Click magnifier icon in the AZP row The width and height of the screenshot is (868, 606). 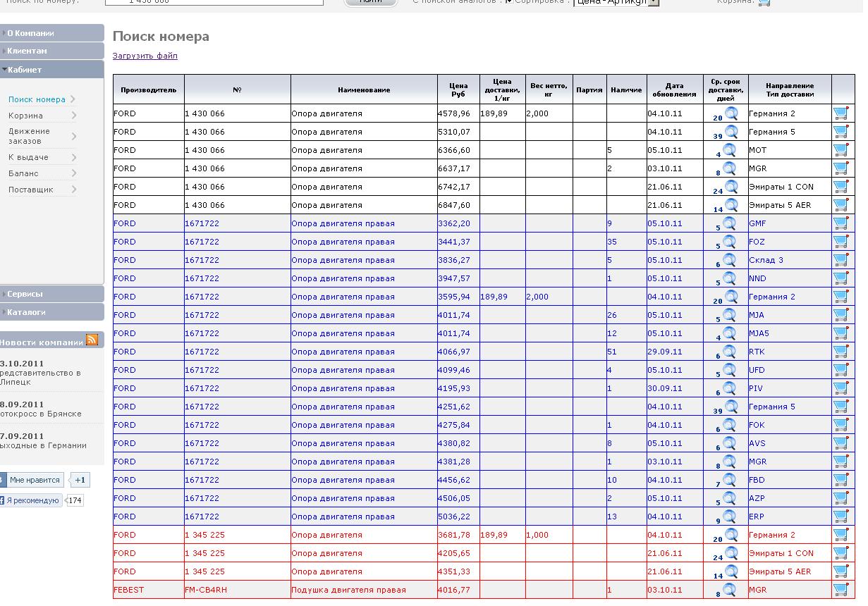[729, 497]
